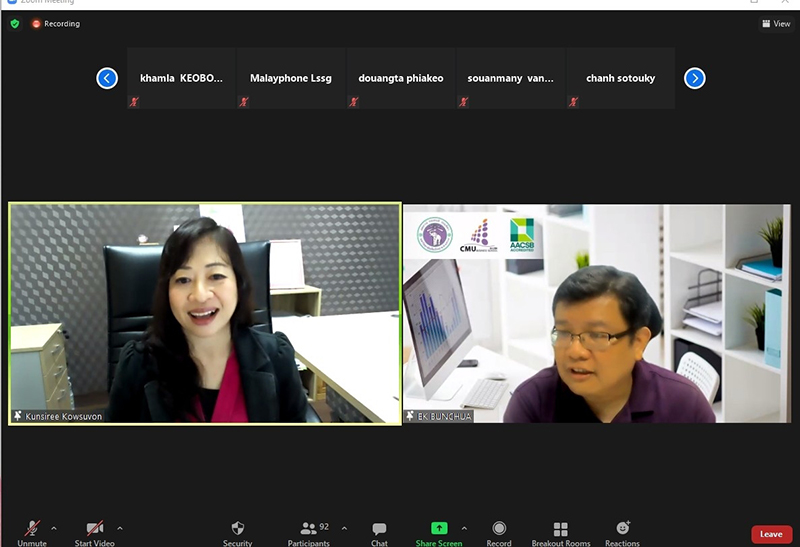This screenshot has width=800, height=547.
Task: Click muted mic icon on chanh sotouky tile
Action: pyautogui.click(x=573, y=102)
